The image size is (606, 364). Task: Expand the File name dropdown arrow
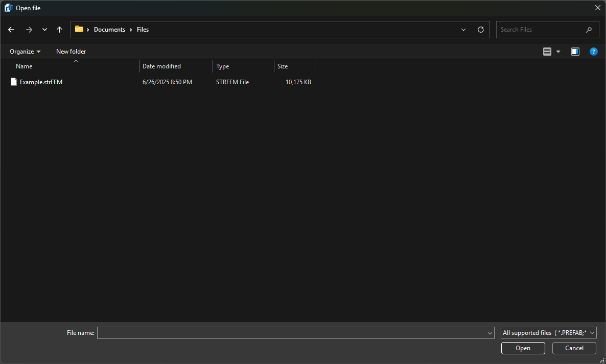(490, 333)
